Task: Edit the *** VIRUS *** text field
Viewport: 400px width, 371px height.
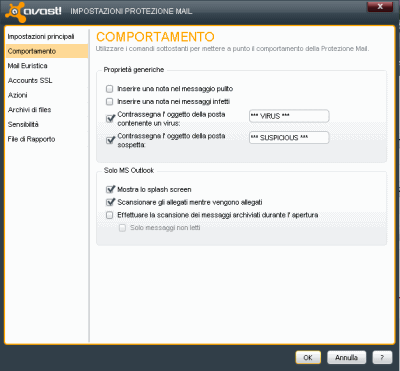Action: pyautogui.click(x=289, y=116)
